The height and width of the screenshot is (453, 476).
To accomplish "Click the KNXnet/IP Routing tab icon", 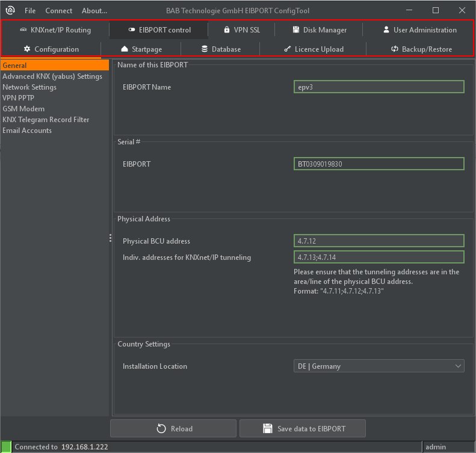I will pyautogui.click(x=23, y=30).
